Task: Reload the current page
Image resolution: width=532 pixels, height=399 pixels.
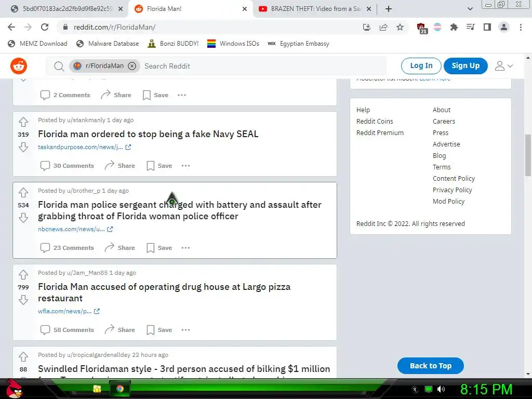Action: [45, 27]
